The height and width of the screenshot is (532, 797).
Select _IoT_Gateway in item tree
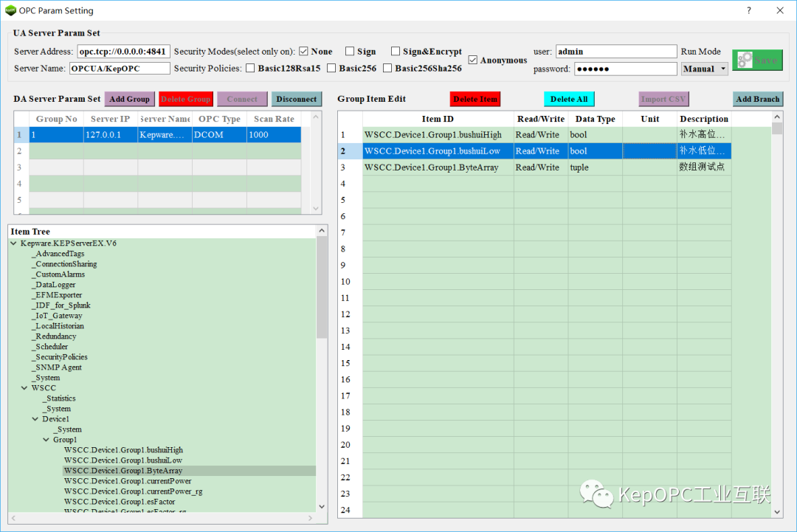tap(56, 316)
